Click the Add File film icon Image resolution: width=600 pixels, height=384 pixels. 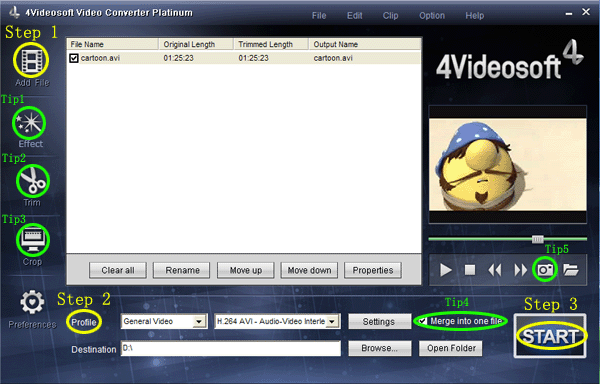coord(31,60)
